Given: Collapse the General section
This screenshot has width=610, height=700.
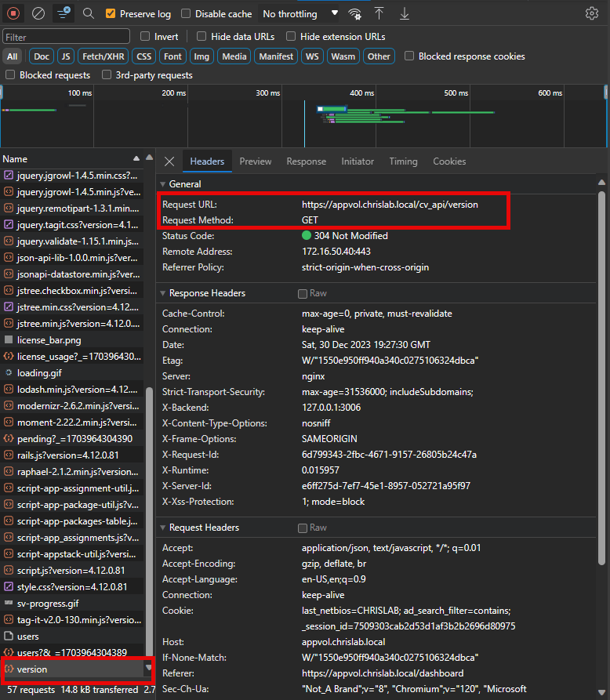Looking at the screenshot, I should tap(163, 184).
